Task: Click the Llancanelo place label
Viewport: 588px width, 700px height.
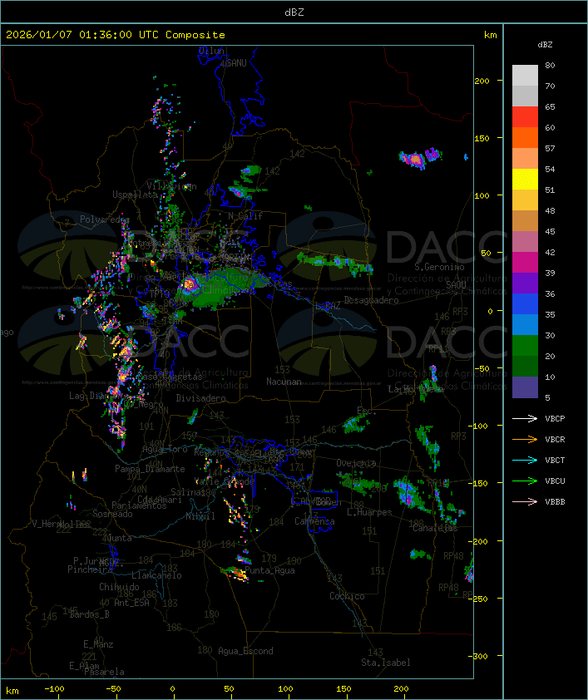Action: coord(156,575)
